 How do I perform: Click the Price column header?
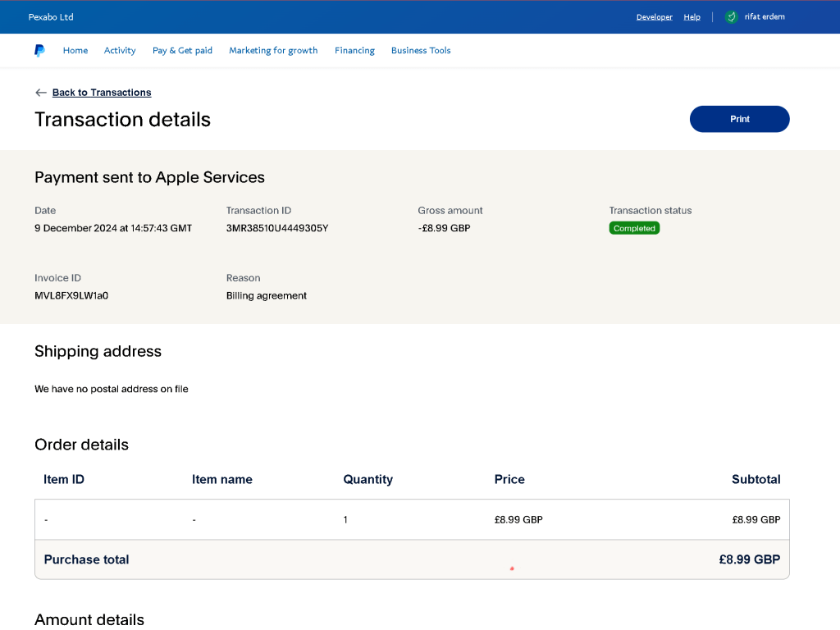coord(509,479)
